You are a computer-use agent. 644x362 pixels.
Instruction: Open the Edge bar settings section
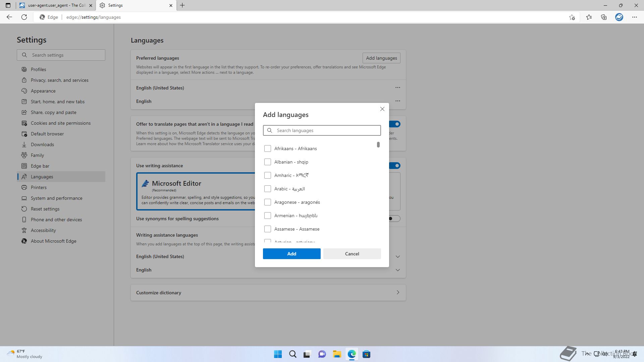(61, 166)
